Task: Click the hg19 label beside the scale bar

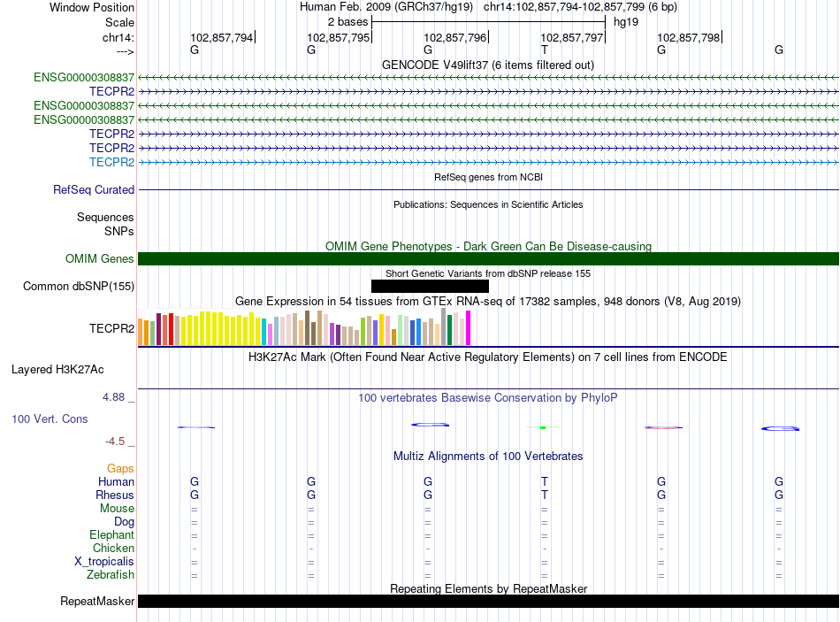Action: tap(626, 22)
